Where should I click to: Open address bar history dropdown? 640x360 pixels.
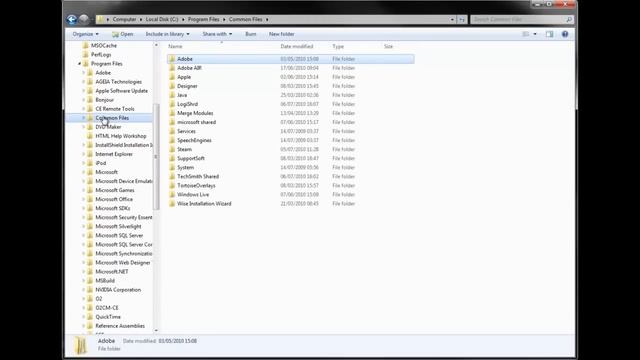coord(452,20)
